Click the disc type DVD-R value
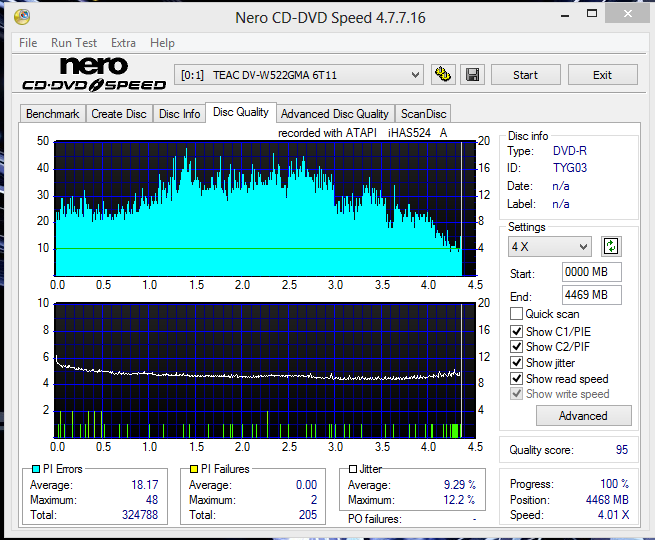The height and width of the screenshot is (540, 655). pos(570,151)
